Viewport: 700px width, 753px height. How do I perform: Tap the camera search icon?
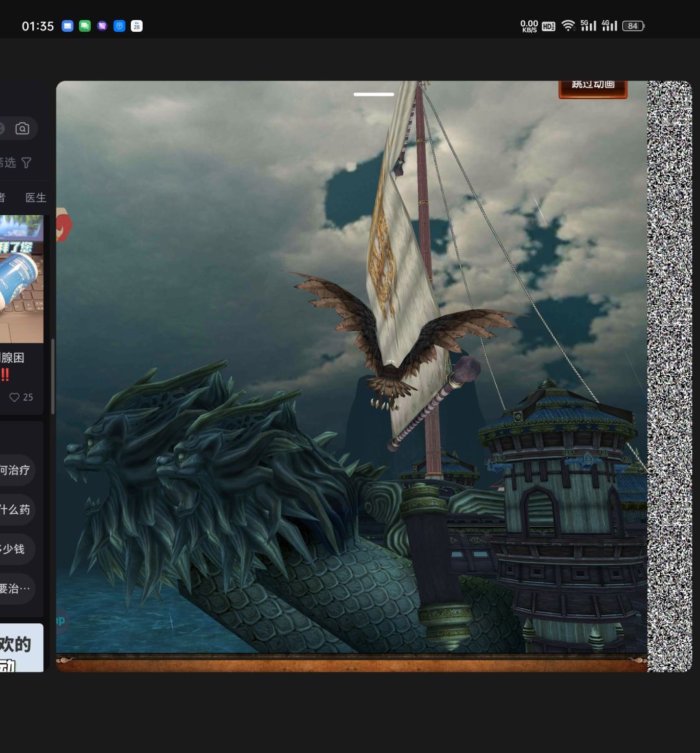click(x=22, y=129)
